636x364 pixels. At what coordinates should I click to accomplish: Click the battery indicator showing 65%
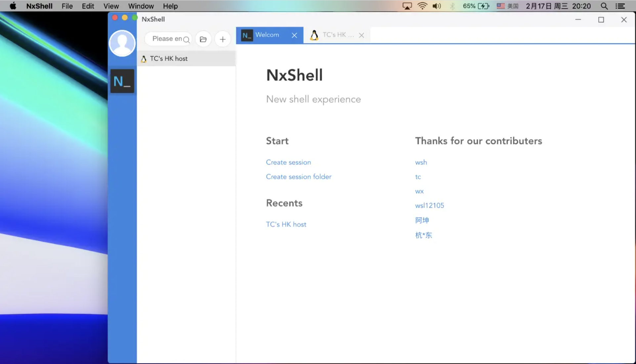(476, 6)
